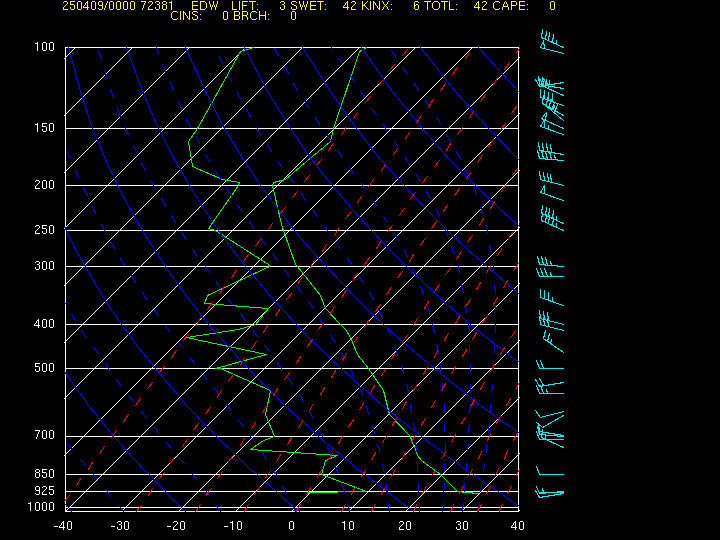720x540 pixels.
Task: Click the SWET value 42
Action: tap(349, 6)
